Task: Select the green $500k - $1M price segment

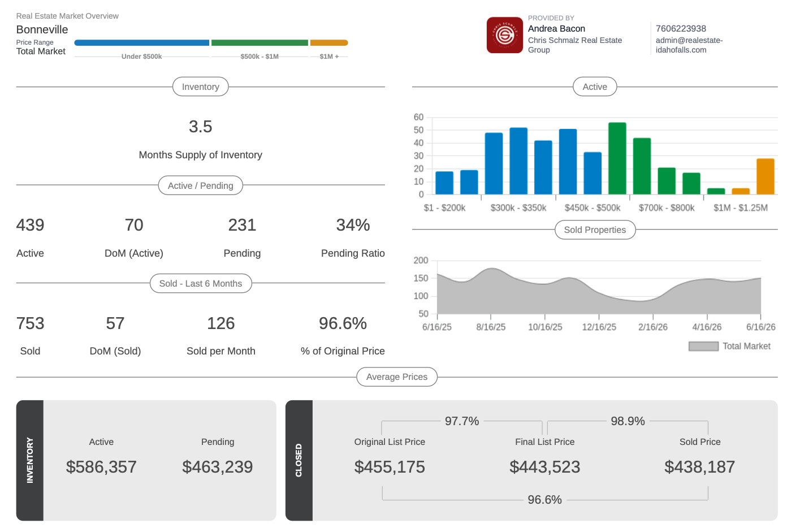Action: coord(260,43)
